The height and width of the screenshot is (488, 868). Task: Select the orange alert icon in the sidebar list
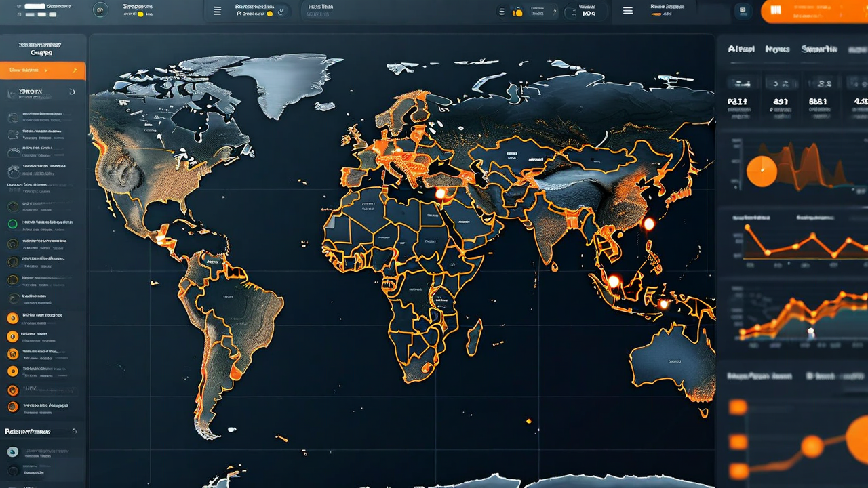pos(12,317)
